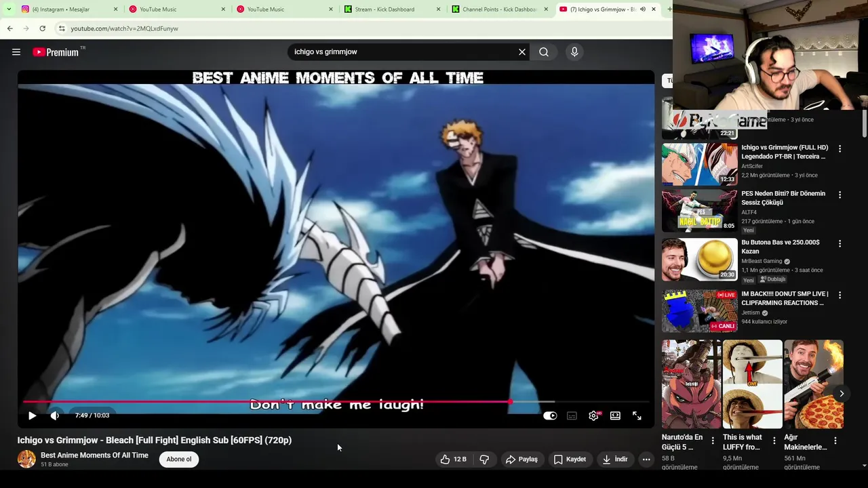Open player settings gear
The width and height of the screenshot is (868, 488).
coord(593,416)
